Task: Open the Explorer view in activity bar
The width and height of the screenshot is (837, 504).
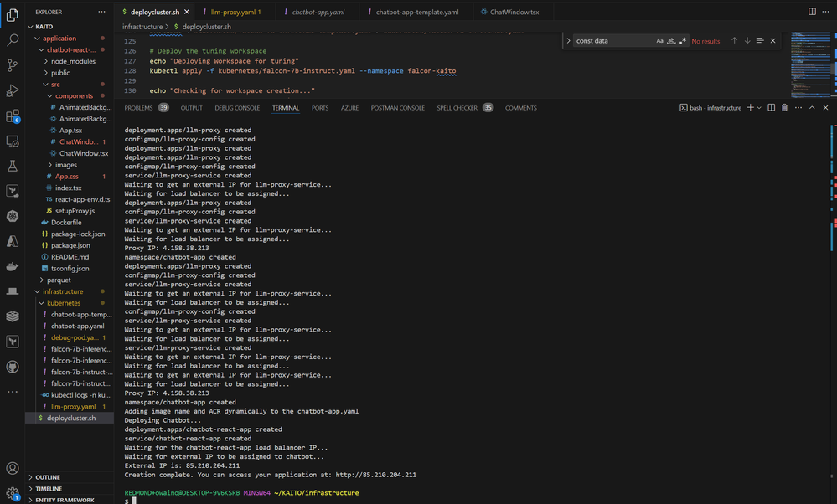Action: click(x=12, y=14)
